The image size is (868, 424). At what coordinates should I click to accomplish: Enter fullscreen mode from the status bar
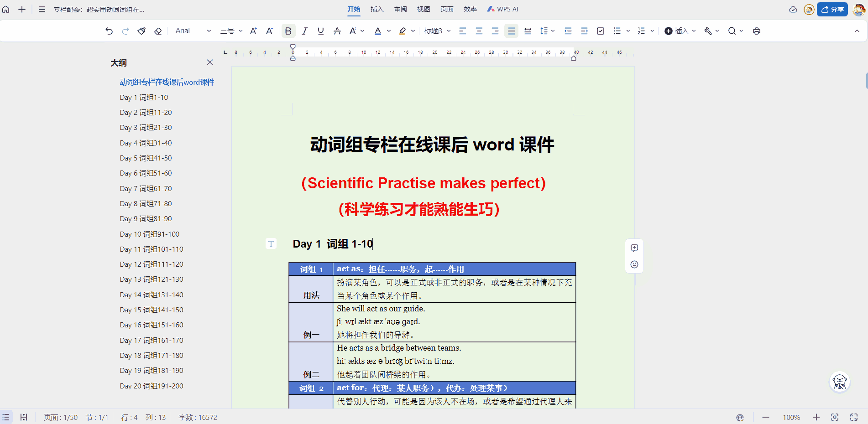pos(854,417)
